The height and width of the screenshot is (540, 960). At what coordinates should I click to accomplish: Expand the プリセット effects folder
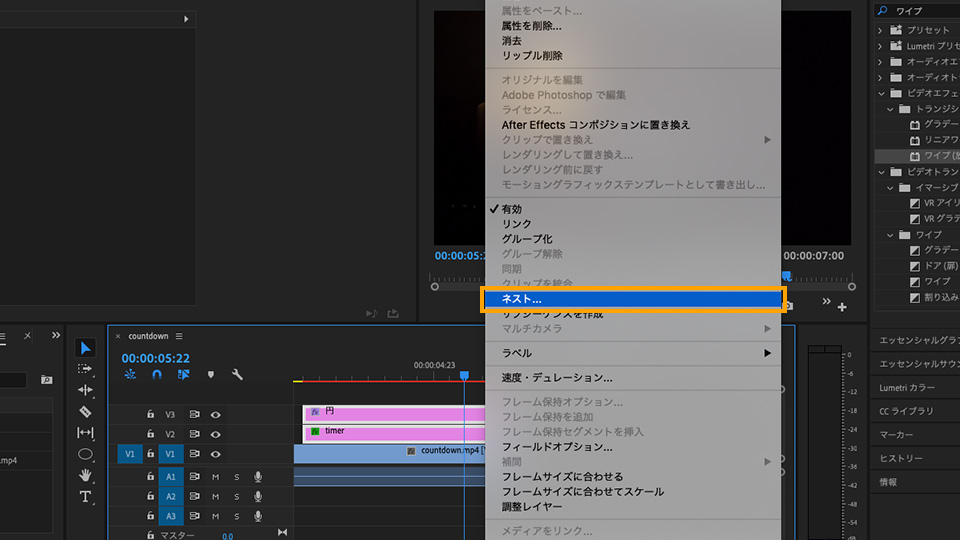880,30
